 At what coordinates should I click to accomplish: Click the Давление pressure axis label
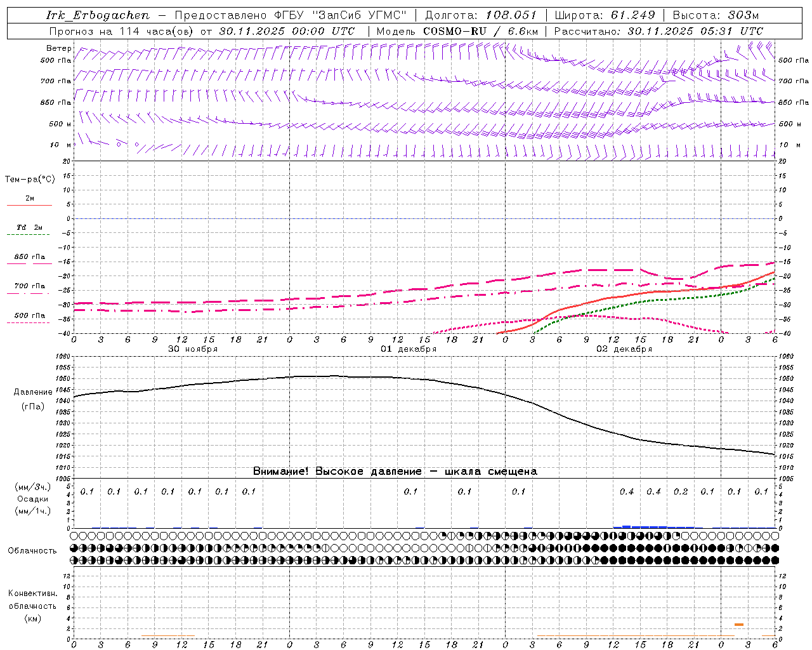(33, 392)
